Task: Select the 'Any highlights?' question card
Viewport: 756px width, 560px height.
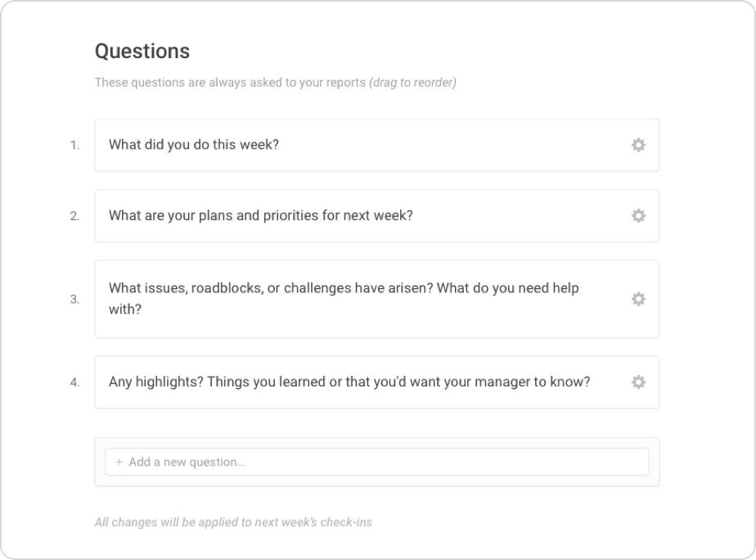Action: 349,382
